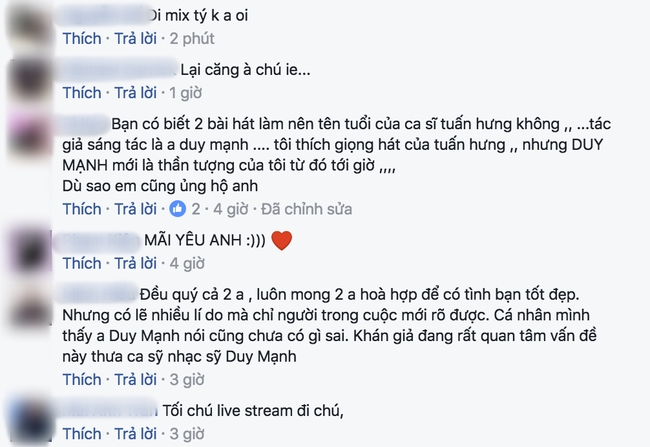Reply to the comment about tuấn hưng songs
Viewport: 650px width, 447px height.
[136, 209]
